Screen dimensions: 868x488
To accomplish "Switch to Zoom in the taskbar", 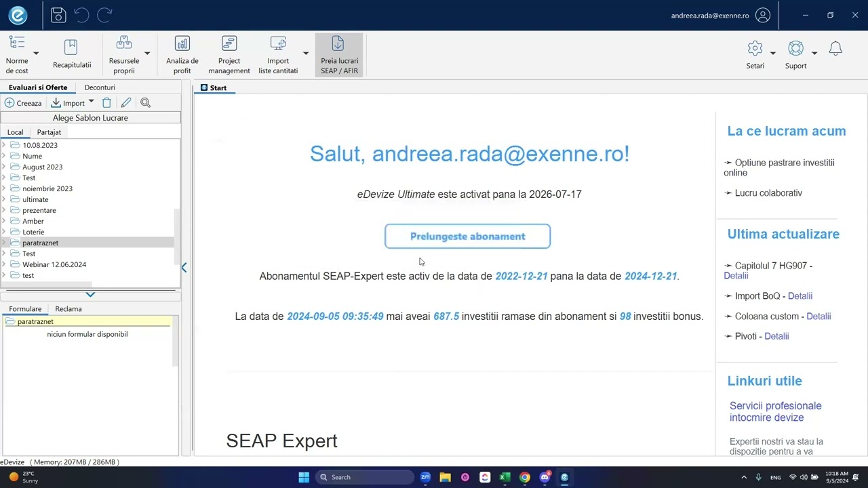I will 425,477.
